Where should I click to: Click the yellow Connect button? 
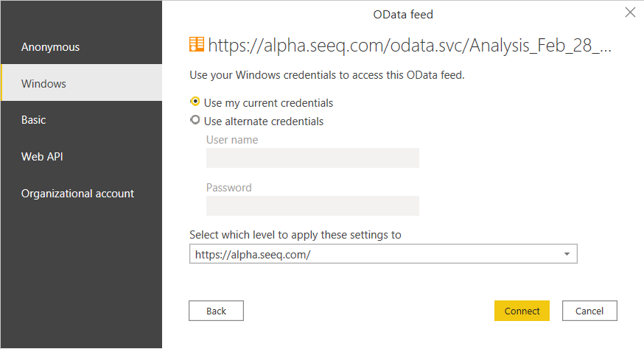pyautogui.click(x=522, y=311)
